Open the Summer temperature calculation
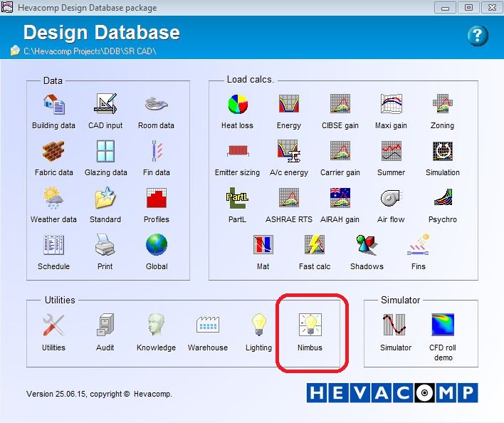Image resolution: width=504 pixels, height=423 pixels. pyautogui.click(x=392, y=150)
